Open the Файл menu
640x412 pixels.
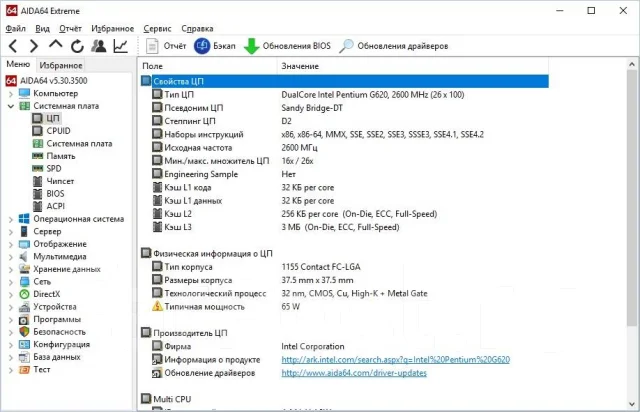(16, 29)
